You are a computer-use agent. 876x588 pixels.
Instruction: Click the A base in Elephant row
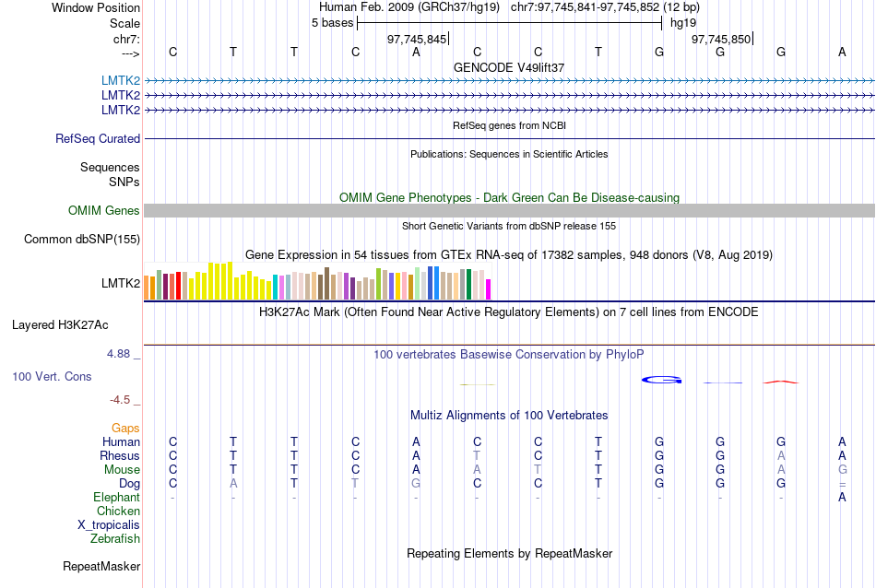coord(842,497)
